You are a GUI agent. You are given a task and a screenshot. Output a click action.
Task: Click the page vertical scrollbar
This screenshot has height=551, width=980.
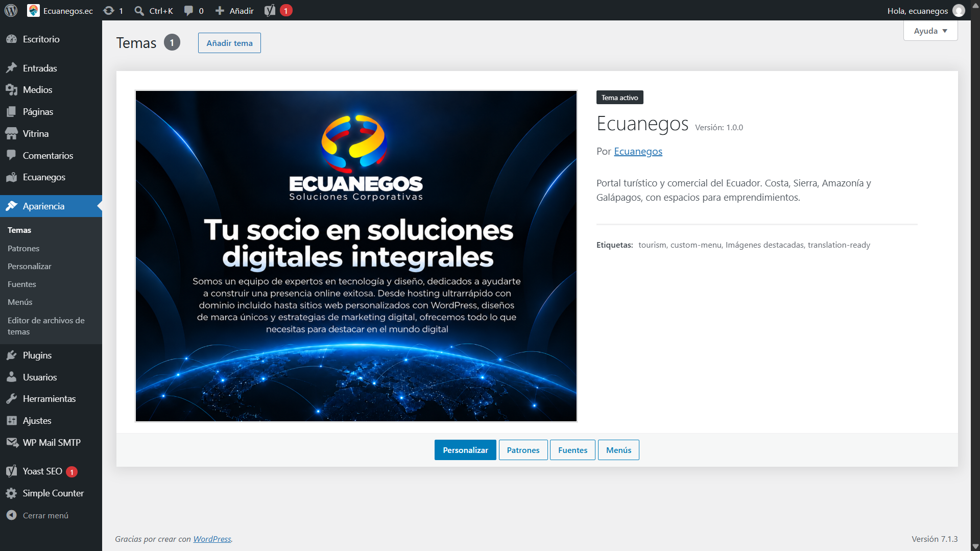pos(975,276)
